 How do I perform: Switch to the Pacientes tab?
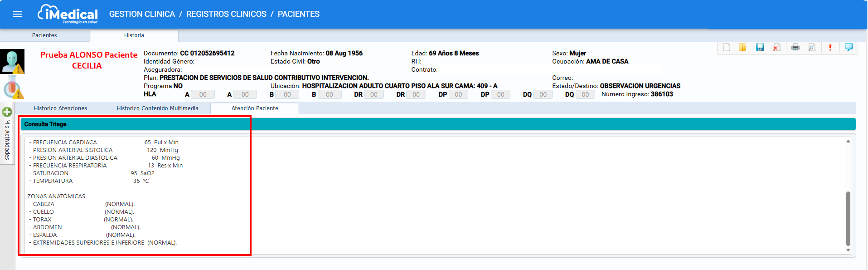point(44,35)
